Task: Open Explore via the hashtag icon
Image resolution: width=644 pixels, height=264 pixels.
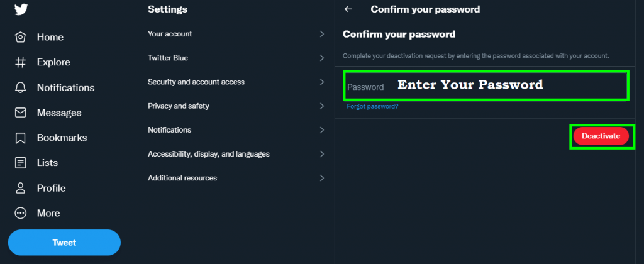Action: pyautogui.click(x=21, y=62)
